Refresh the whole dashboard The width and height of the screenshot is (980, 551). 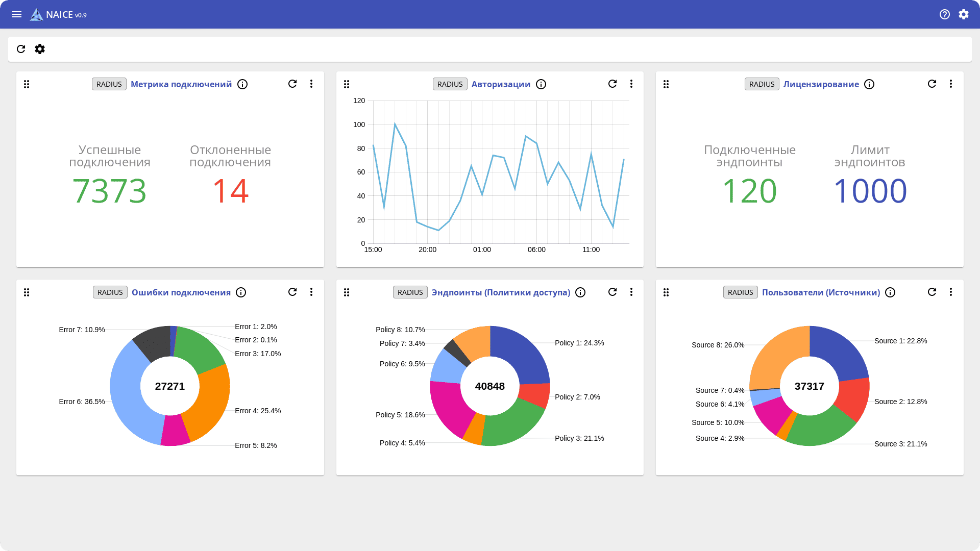pos(21,49)
